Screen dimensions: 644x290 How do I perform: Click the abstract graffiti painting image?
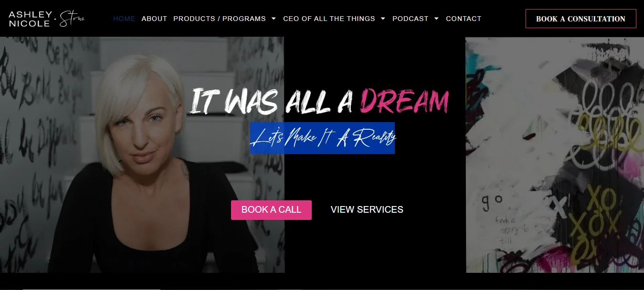click(555, 155)
